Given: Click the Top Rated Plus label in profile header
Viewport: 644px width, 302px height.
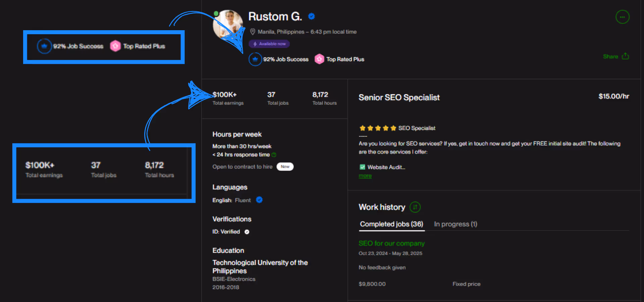Looking at the screenshot, I should click(345, 59).
